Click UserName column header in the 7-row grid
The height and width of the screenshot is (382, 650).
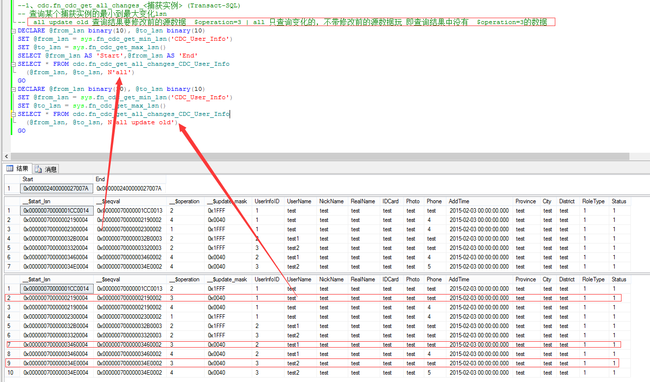299,201
